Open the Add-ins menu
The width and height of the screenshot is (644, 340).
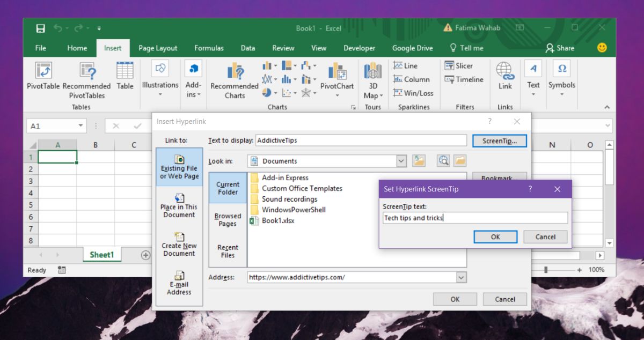(193, 79)
